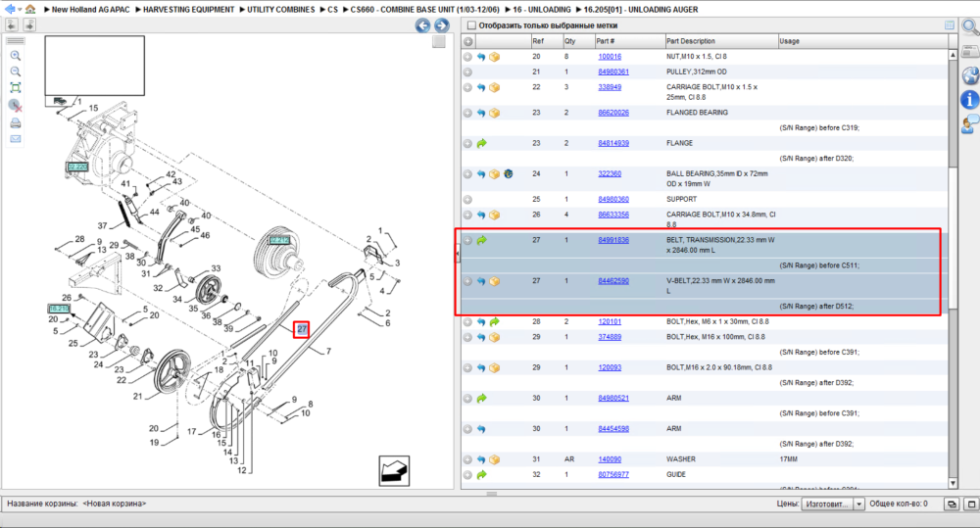
Task: Open price type dropdown arrow in status bar
Action: coord(858,504)
